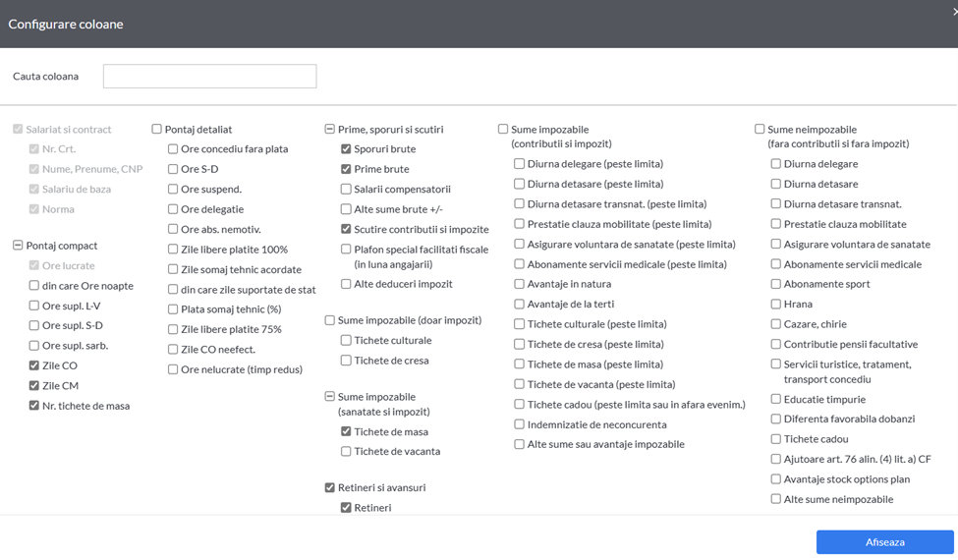Viewport: 958px width, 560px height.
Task: Uncheck Zile CM column
Action: [x=34, y=385]
